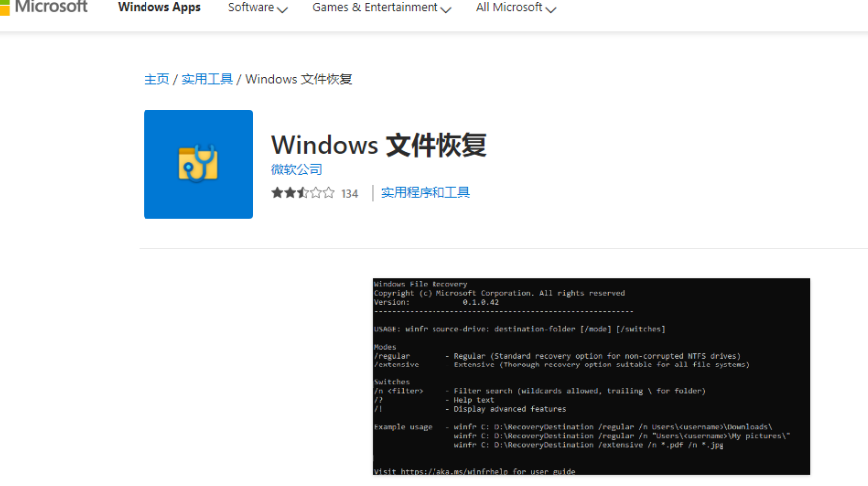Click the Windows 文件恢复 title heading
Image resolution: width=868 pixels, height=486 pixels.
coord(379,146)
